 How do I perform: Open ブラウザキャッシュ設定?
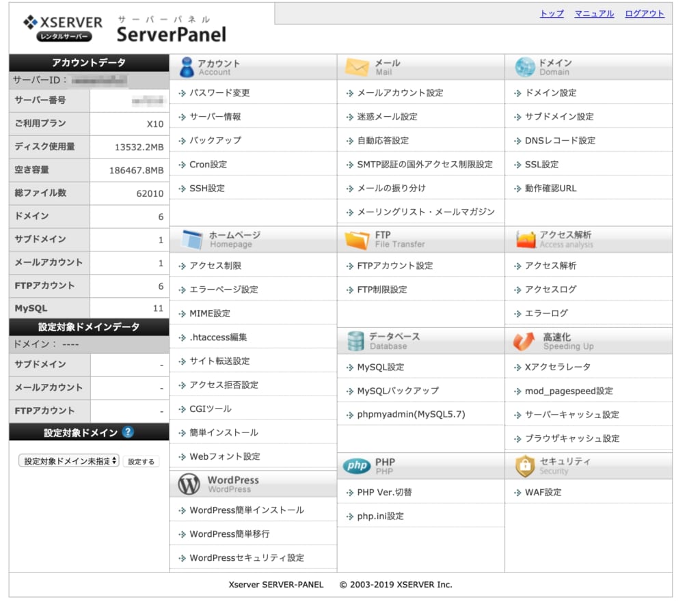(572, 439)
